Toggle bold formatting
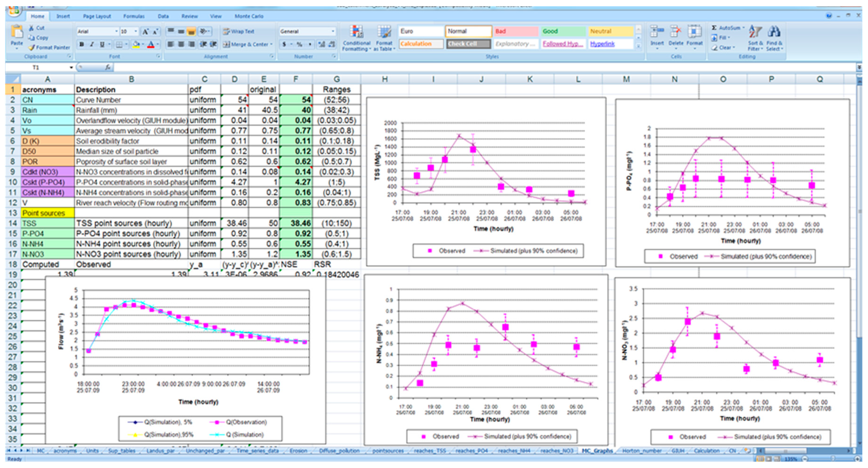Viewport: 868px width, 468px height. tap(81, 44)
